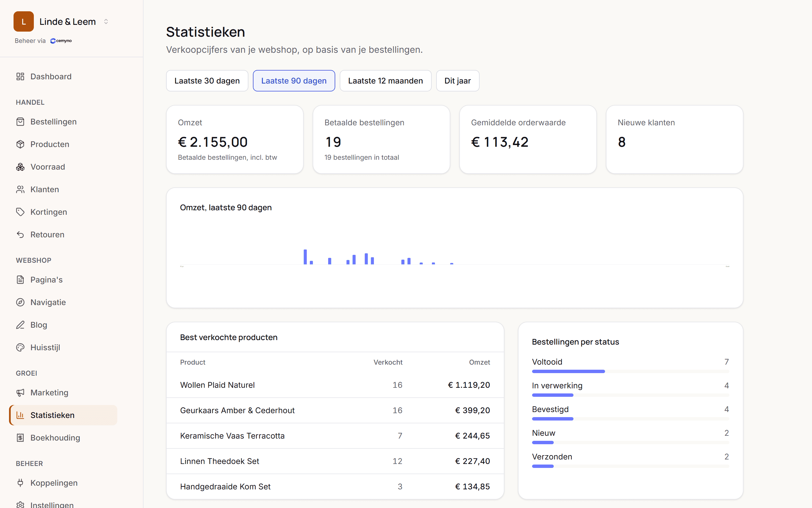
Task: Click the Voorraad stacked boxes icon
Action: 20,167
